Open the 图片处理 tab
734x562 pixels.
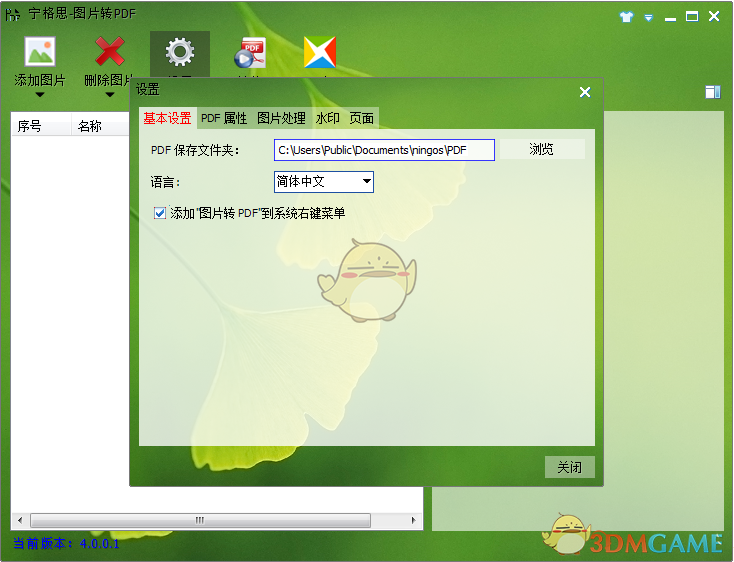point(281,118)
